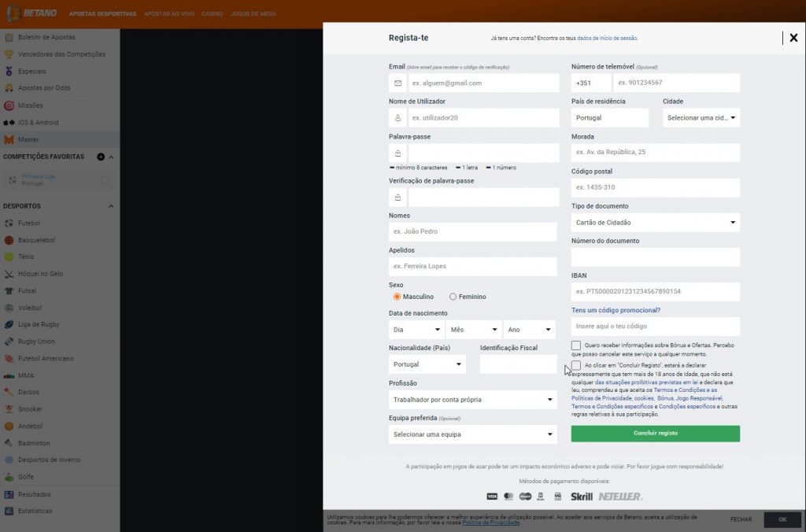Open the Política de Privacidade cookie link

pos(491,523)
